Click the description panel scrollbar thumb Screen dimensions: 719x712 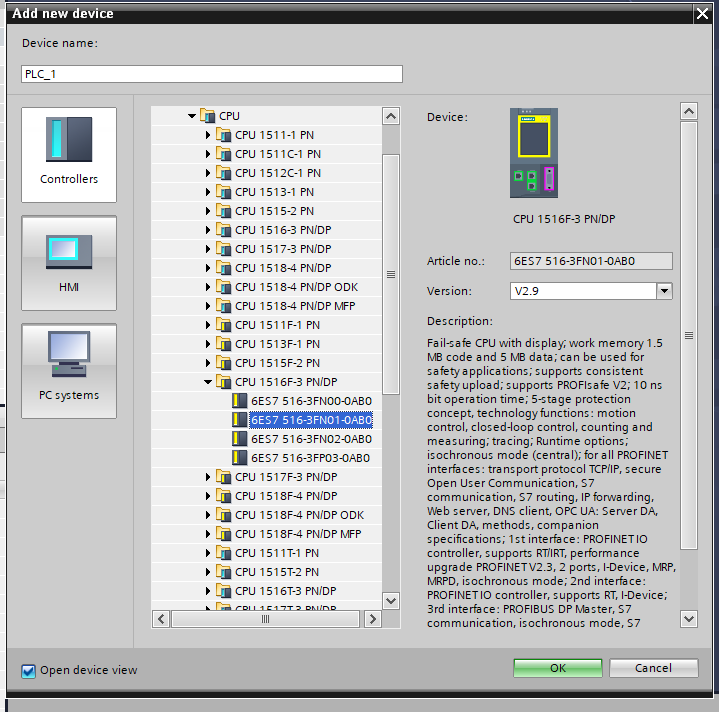pos(689,335)
